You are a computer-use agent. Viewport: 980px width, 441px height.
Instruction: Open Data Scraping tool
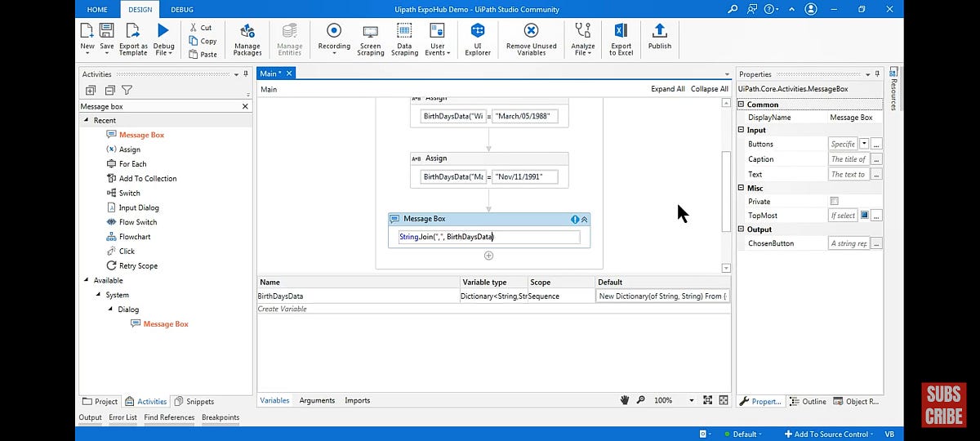point(404,38)
